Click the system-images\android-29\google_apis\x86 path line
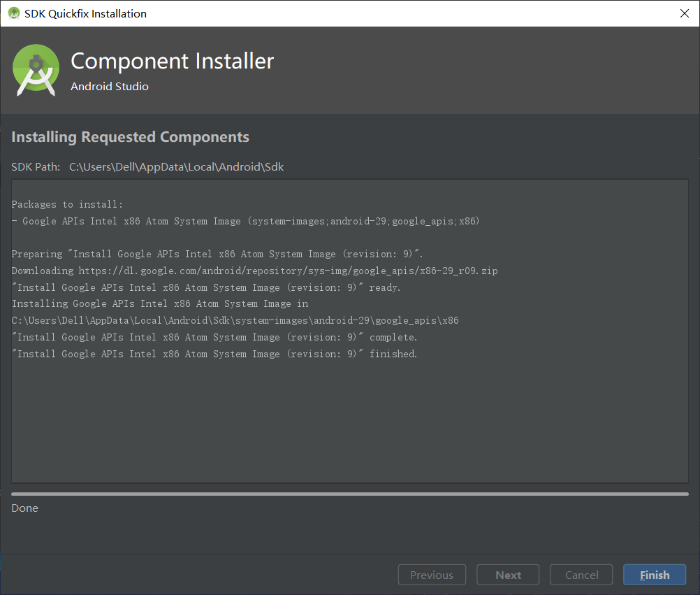 [x=235, y=321]
